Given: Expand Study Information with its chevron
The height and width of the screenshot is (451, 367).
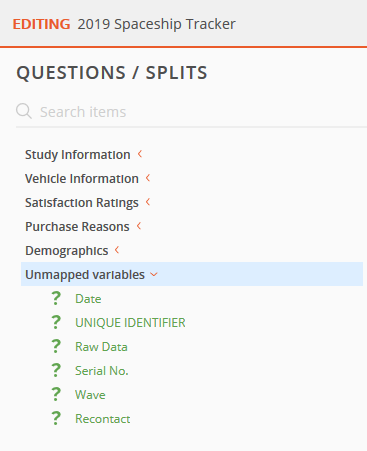Looking at the screenshot, I should 140,154.
